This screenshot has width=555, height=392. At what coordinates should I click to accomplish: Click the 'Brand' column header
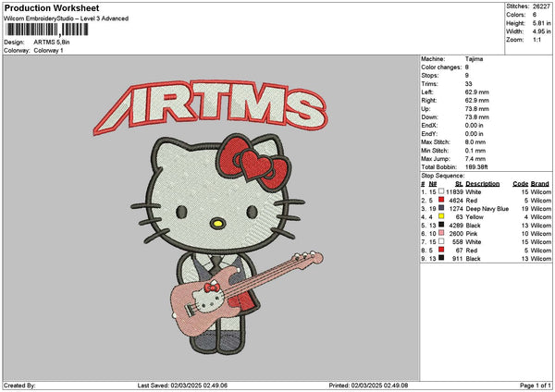(x=540, y=184)
